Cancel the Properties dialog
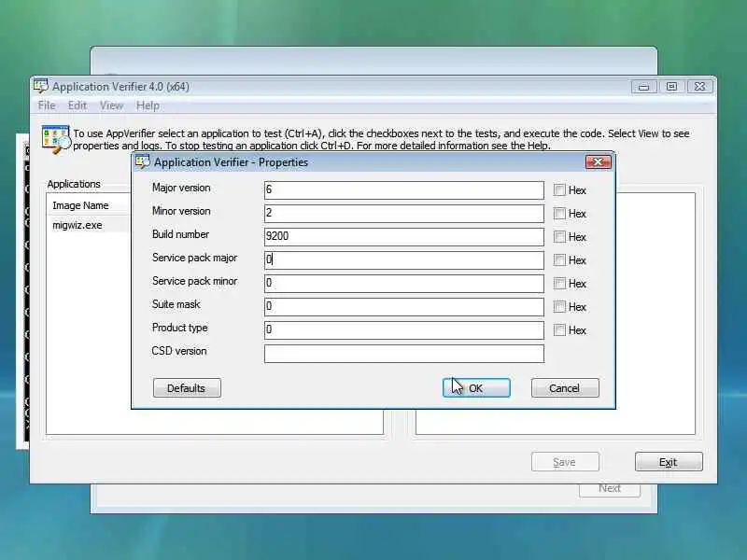 coord(565,388)
